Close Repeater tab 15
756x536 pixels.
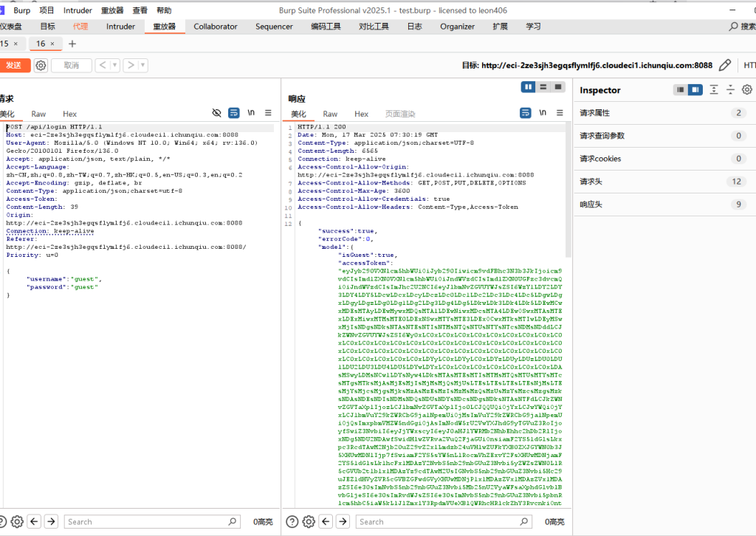point(16,44)
